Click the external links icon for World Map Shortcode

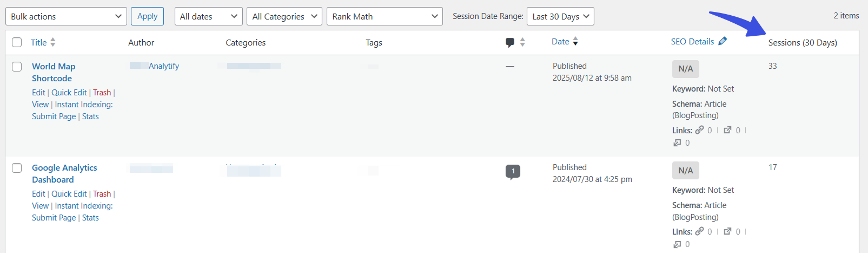[728, 130]
